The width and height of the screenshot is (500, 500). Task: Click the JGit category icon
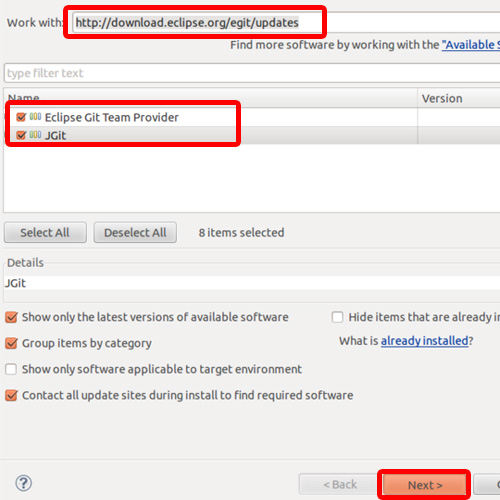(35, 135)
